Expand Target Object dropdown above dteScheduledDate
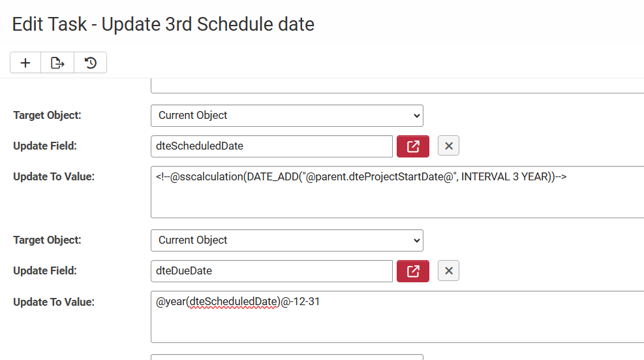Screen dimensions: 644x360 [286, 116]
